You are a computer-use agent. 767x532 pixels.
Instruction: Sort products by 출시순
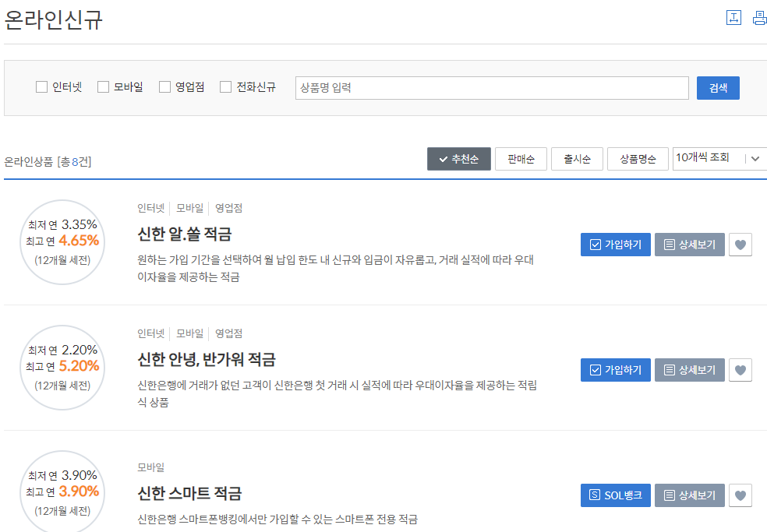578,159
